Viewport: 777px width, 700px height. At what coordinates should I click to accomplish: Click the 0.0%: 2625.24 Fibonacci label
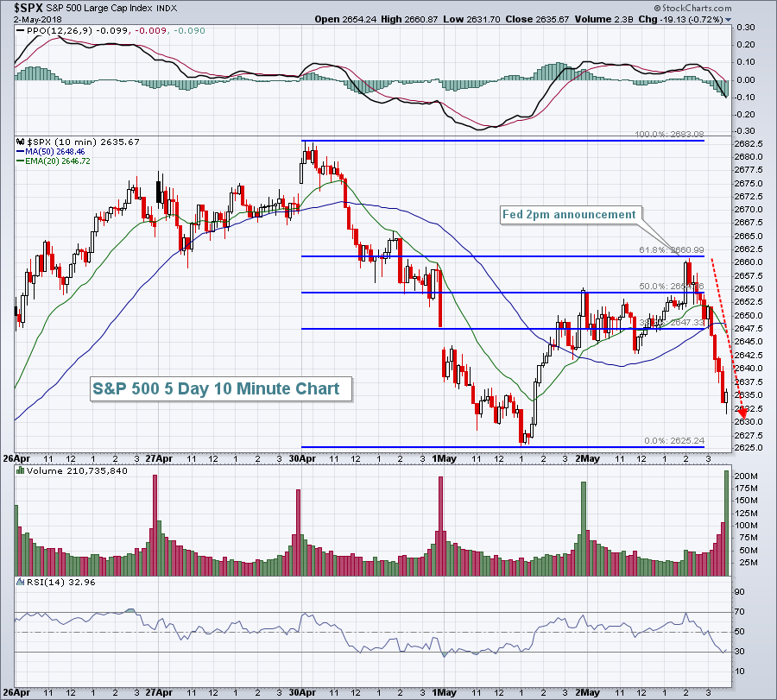pos(674,440)
